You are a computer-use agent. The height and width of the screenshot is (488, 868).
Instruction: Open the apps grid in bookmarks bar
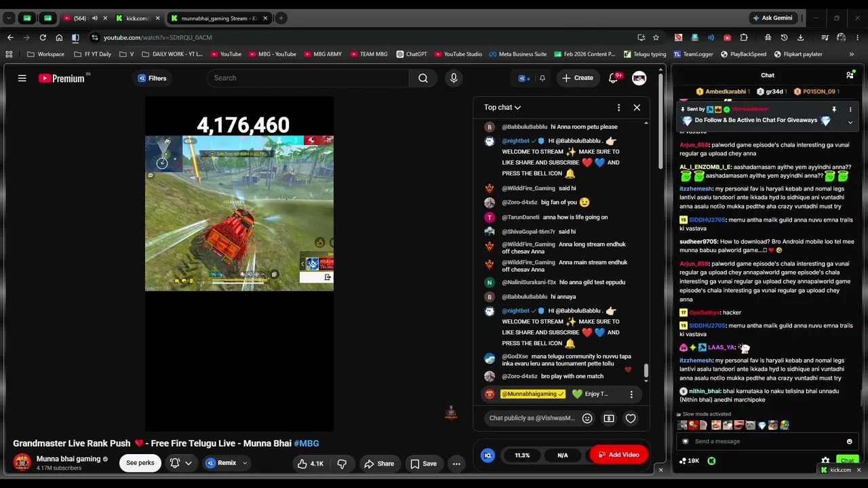point(9,54)
